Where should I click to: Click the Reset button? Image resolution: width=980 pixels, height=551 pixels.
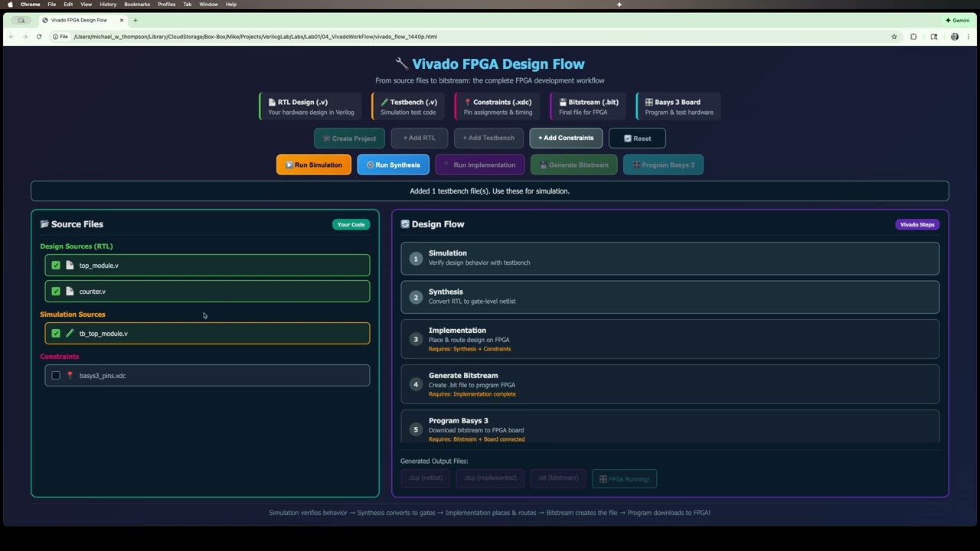point(637,139)
